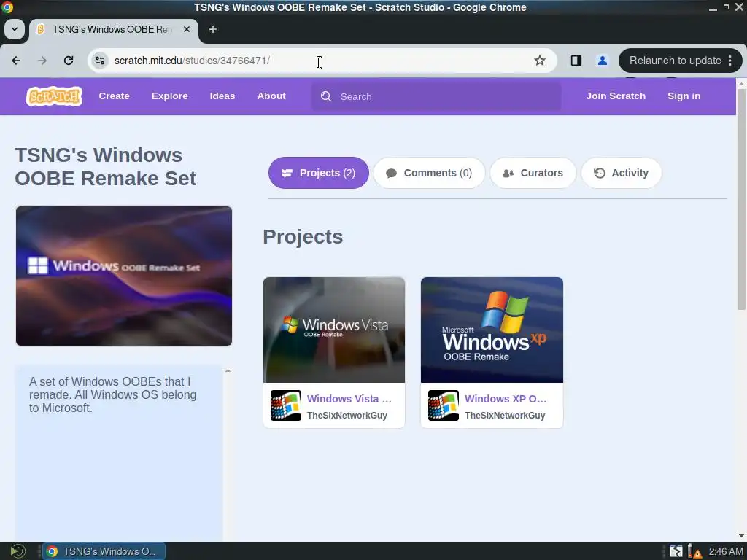
Task: Open the taskbar start menu icon
Action: coord(18,551)
